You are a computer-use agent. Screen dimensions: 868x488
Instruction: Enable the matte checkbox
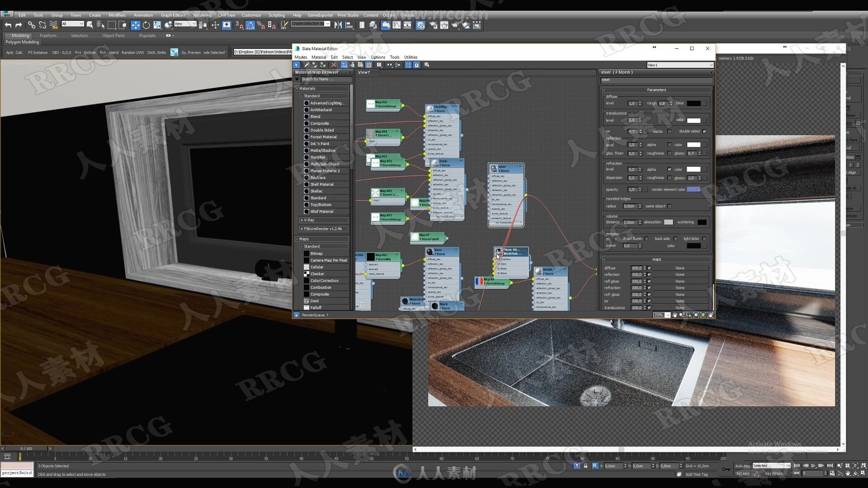tap(670, 131)
